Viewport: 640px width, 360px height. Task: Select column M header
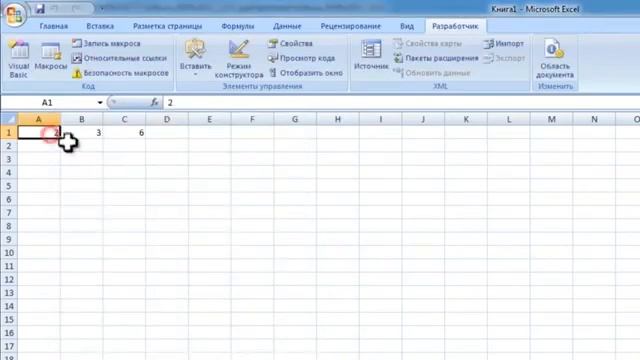(551, 119)
